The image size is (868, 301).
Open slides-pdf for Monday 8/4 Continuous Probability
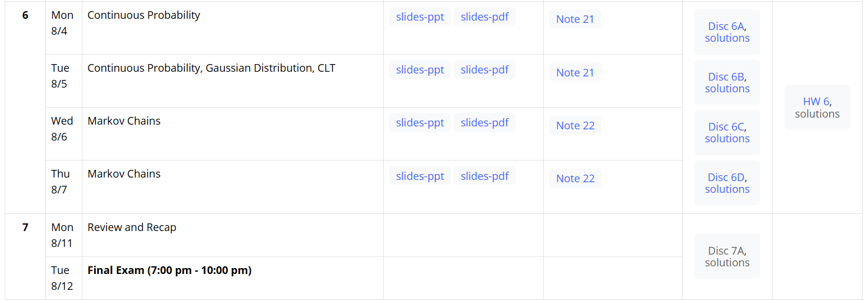[484, 17]
